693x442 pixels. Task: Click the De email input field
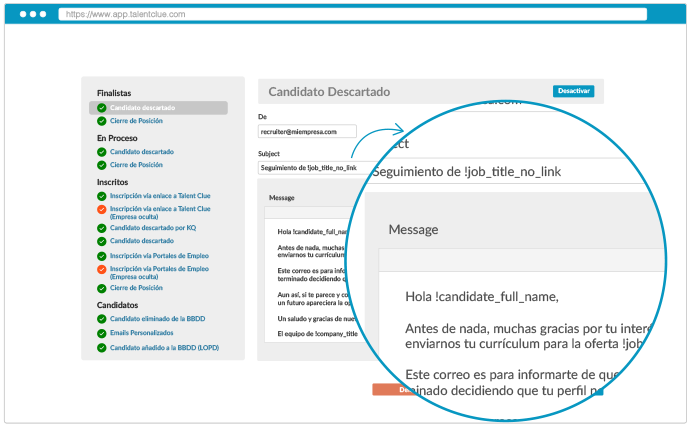pyautogui.click(x=307, y=132)
